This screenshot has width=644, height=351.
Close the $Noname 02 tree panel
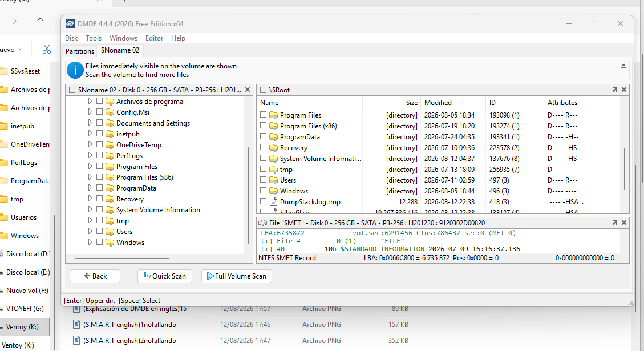click(x=248, y=90)
